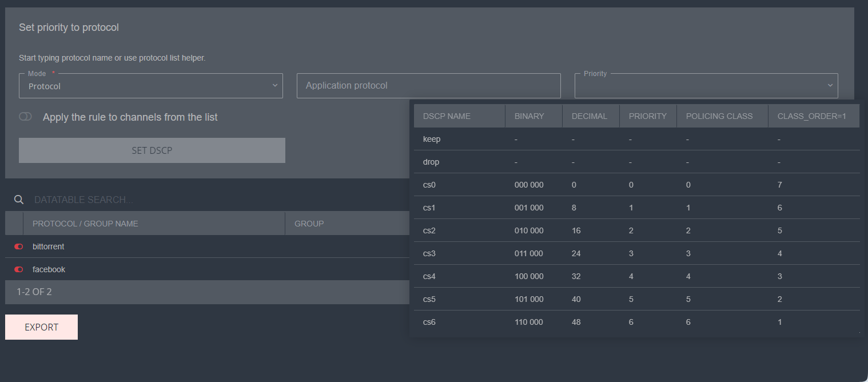Toggle the bittorrent rule switch
868x382 pixels.
coord(19,246)
